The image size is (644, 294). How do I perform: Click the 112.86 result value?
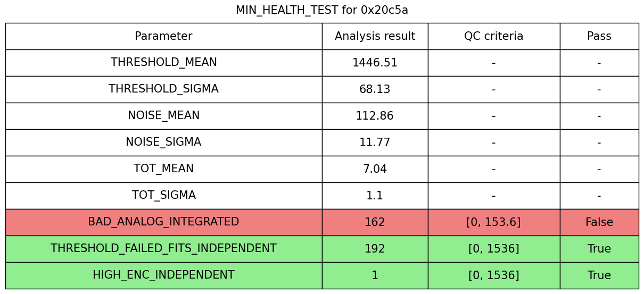tap(375, 116)
